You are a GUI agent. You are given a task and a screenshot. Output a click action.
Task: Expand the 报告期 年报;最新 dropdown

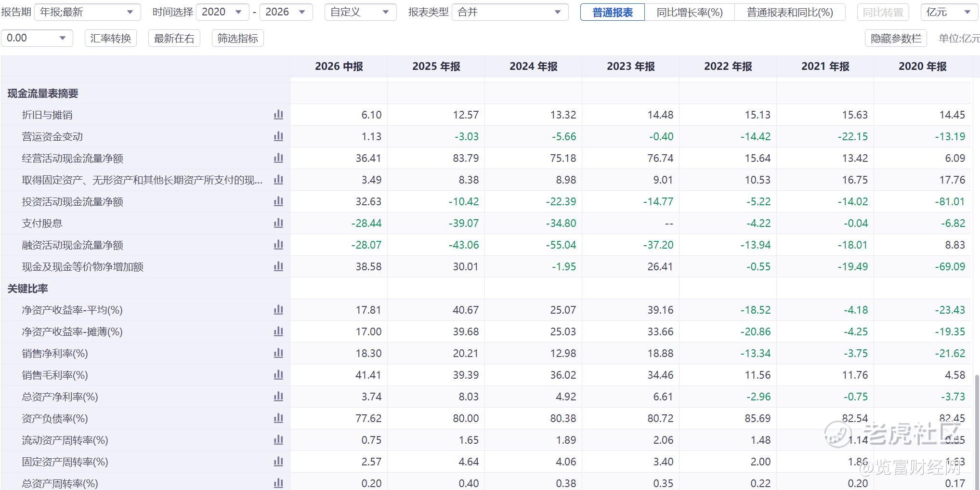tap(88, 12)
